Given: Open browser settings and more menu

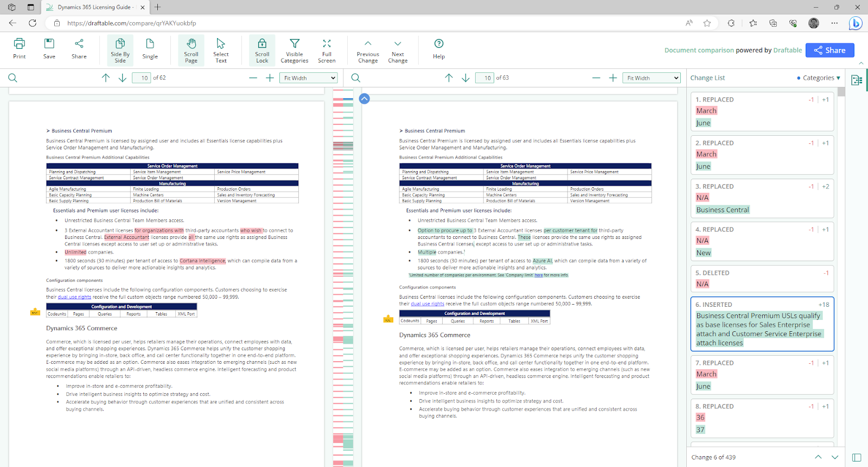Looking at the screenshot, I should pyautogui.click(x=834, y=23).
